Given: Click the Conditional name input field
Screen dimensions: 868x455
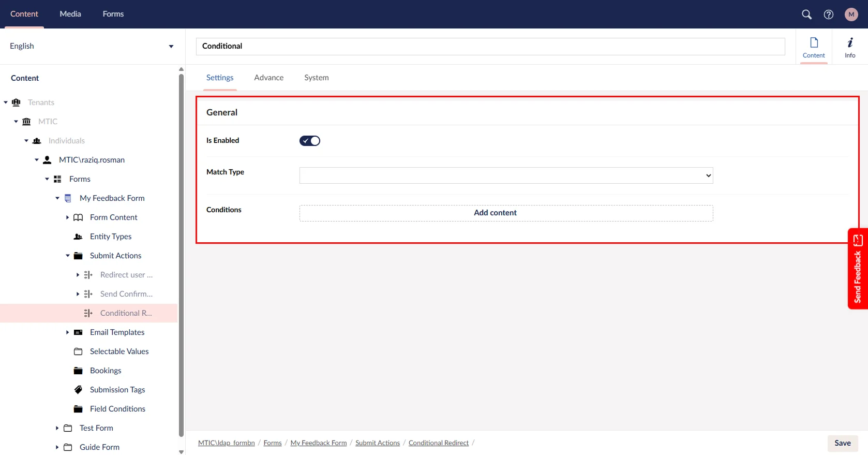Looking at the screenshot, I should (x=490, y=46).
